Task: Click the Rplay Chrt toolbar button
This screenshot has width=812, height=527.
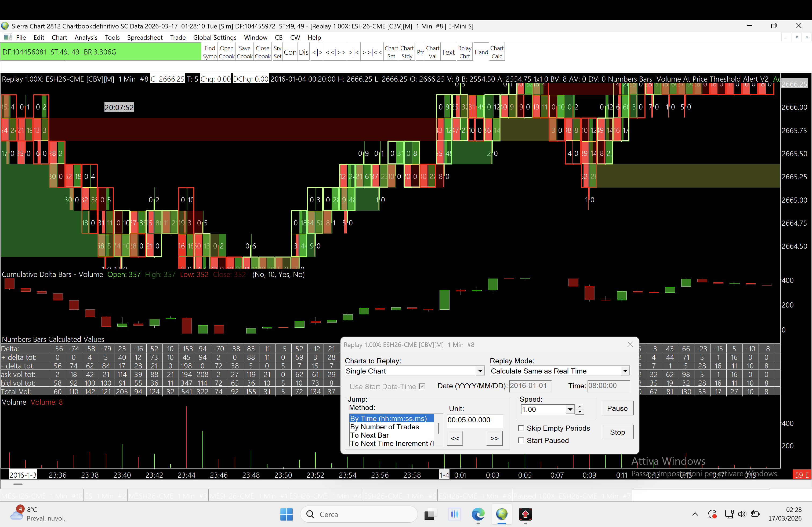Action: point(464,52)
